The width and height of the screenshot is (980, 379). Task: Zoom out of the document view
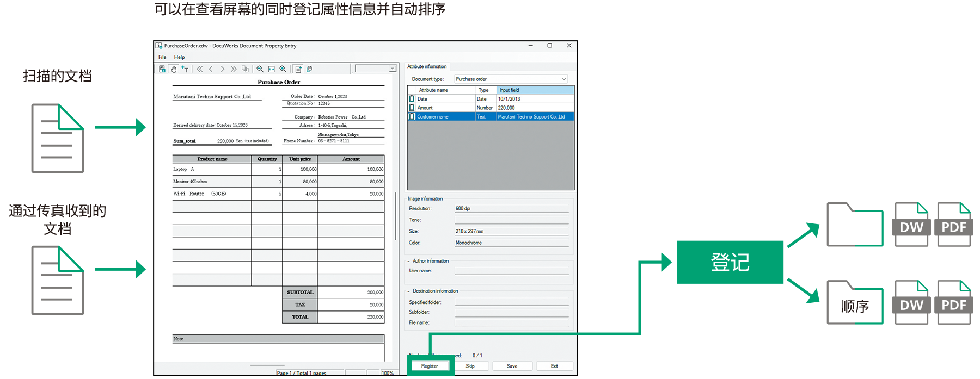(x=260, y=69)
